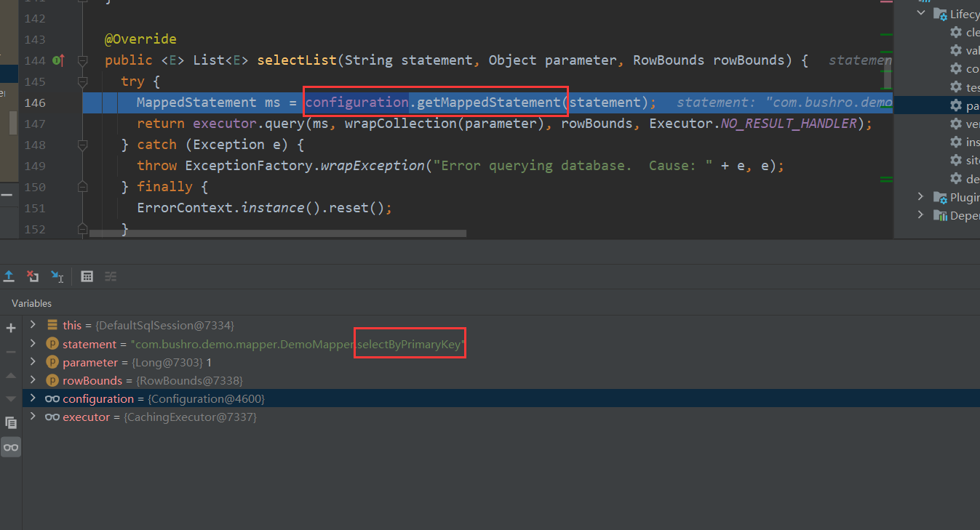Click the Plugins folder icon
This screenshot has height=530, width=980.
point(941,197)
